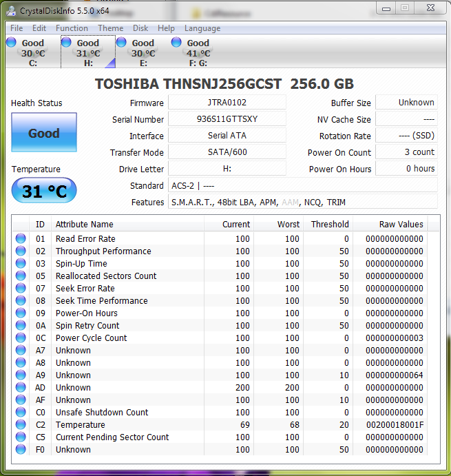Select the F: G: drive health orb
The image size is (451, 476).
[176, 43]
